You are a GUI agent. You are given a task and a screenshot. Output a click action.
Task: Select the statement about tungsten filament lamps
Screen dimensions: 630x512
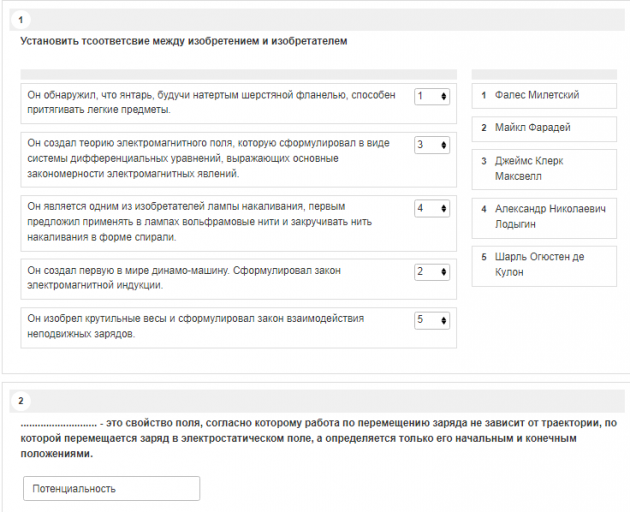[x=212, y=221]
